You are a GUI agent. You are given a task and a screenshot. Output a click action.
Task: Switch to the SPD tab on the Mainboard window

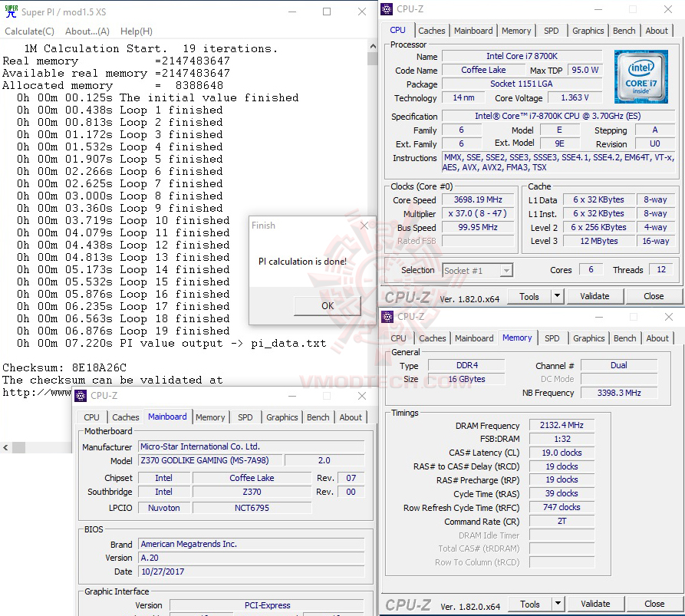245,417
